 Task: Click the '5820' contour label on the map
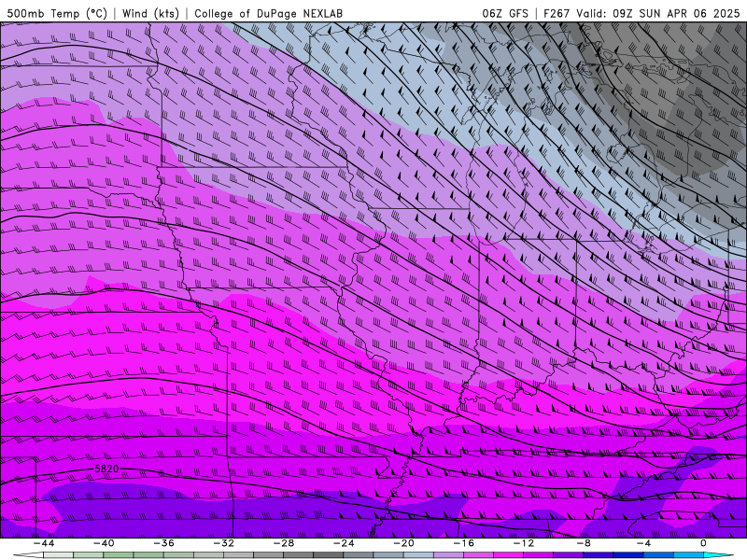coord(106,469)
